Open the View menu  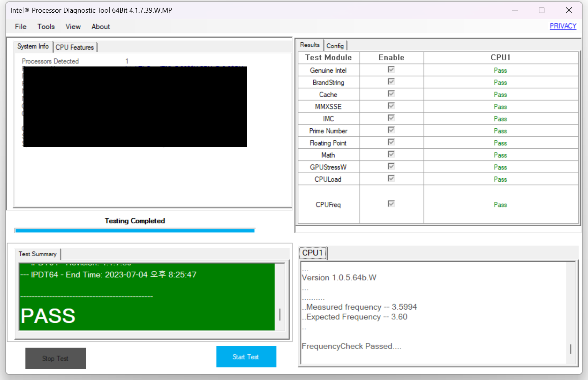click(73, 27)
